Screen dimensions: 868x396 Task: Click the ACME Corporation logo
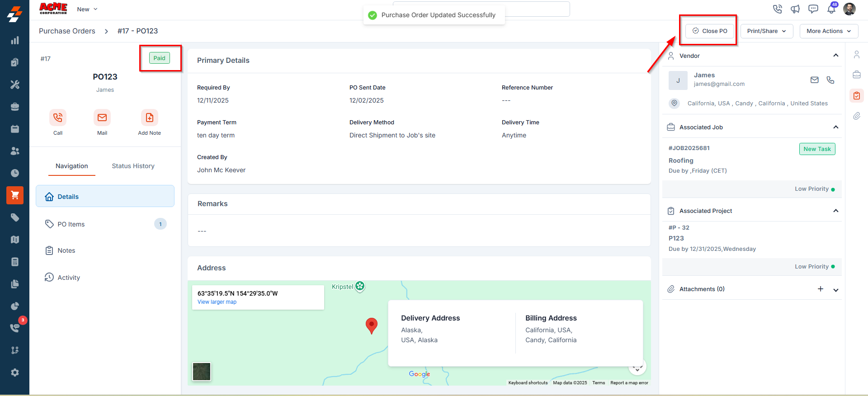53,9
